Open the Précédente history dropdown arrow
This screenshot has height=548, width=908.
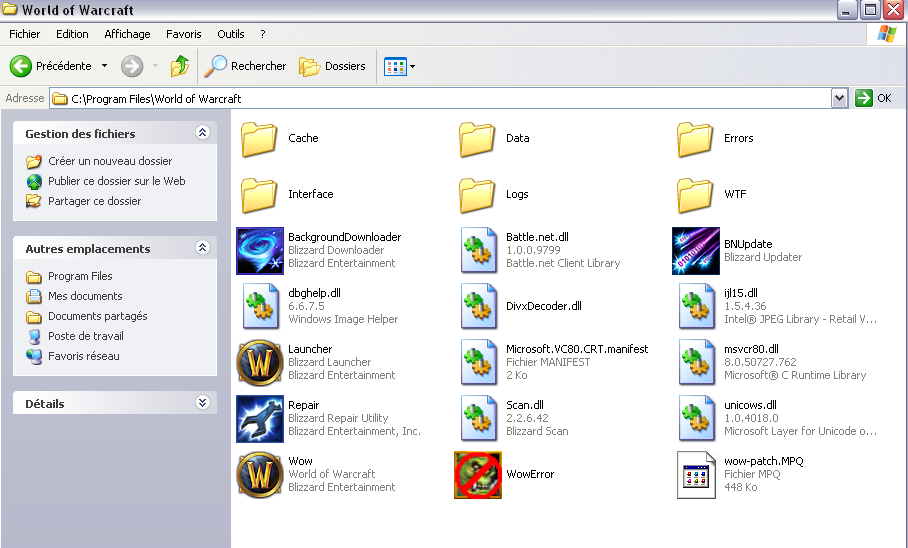(104, 66)
